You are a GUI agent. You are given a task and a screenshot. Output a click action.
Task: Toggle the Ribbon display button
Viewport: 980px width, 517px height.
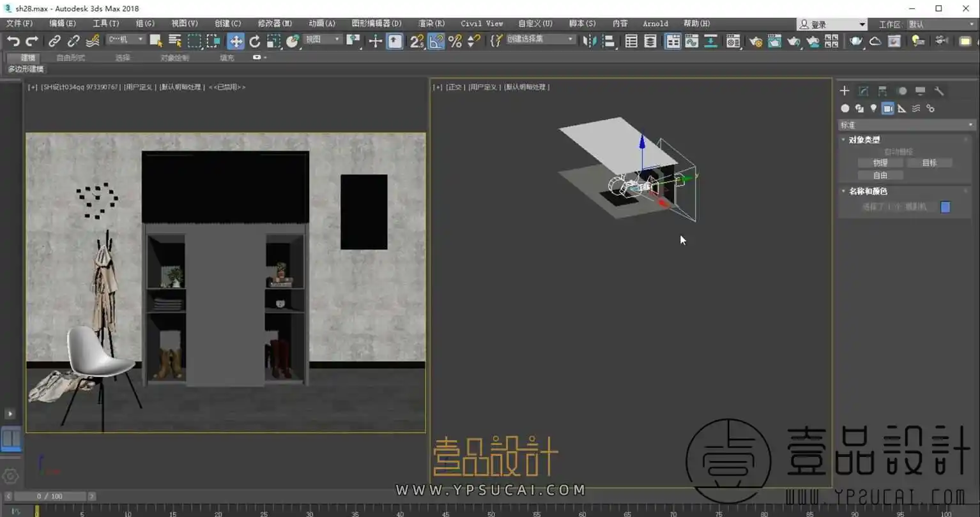(673, 41)
